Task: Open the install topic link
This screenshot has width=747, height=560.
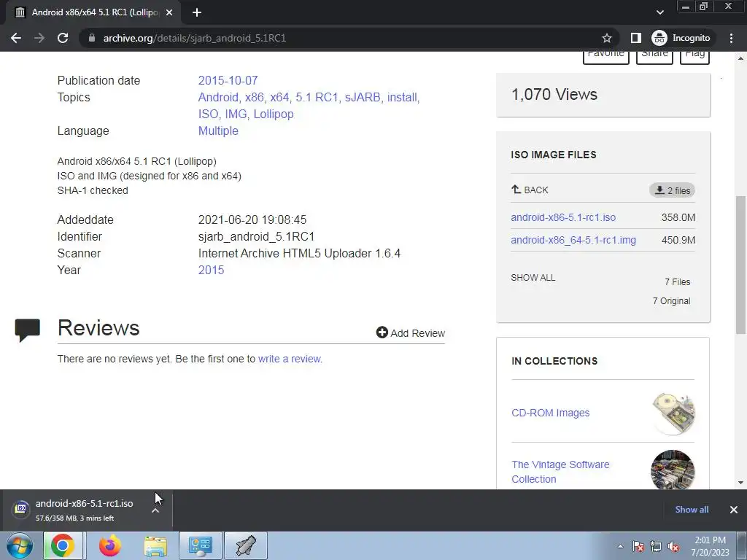Action: click(402, 97)
